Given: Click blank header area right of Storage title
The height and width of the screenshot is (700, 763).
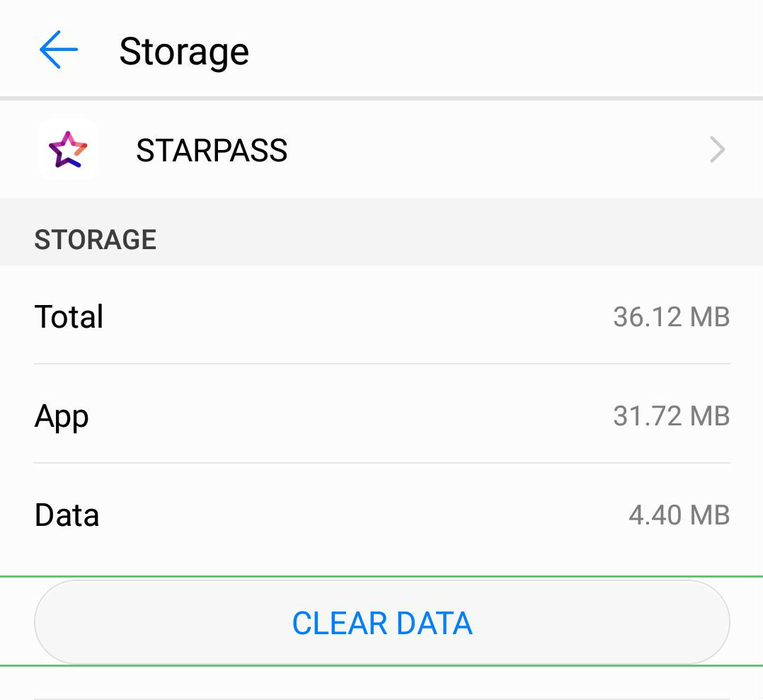Looking at the screenshot, I should point(495,51).
